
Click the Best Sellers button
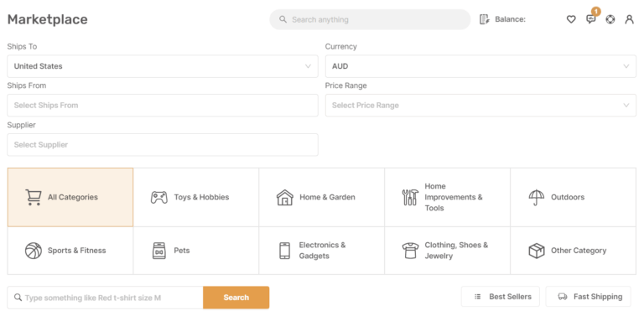(501, 296)
